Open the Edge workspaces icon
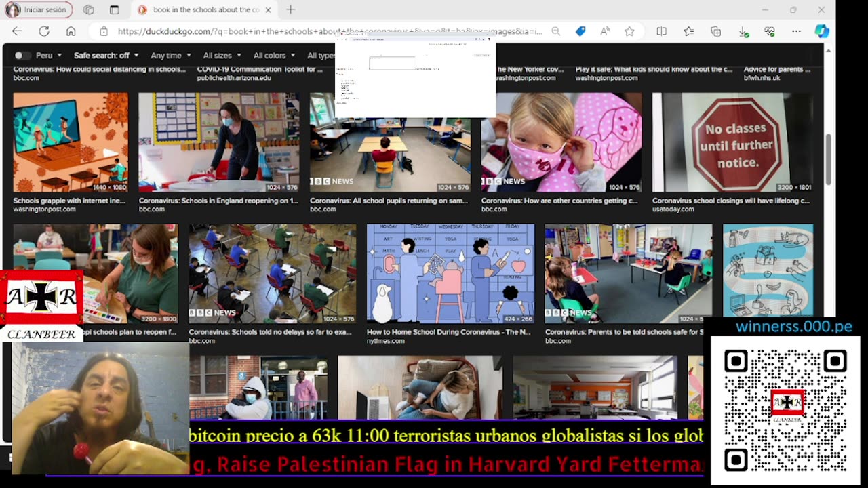The width and height of the screenshot is (868, 488). tap(88, 9)
